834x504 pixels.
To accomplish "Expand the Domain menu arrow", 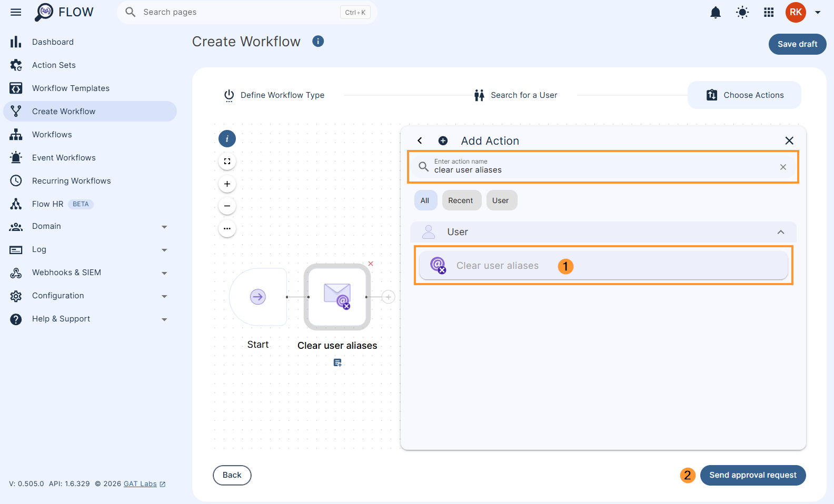I will point(164,227).
